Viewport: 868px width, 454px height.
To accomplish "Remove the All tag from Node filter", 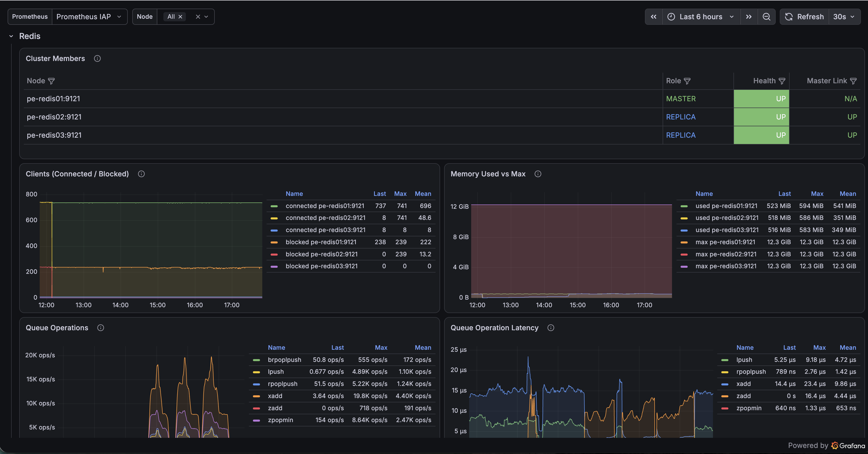I will (180, 17).
